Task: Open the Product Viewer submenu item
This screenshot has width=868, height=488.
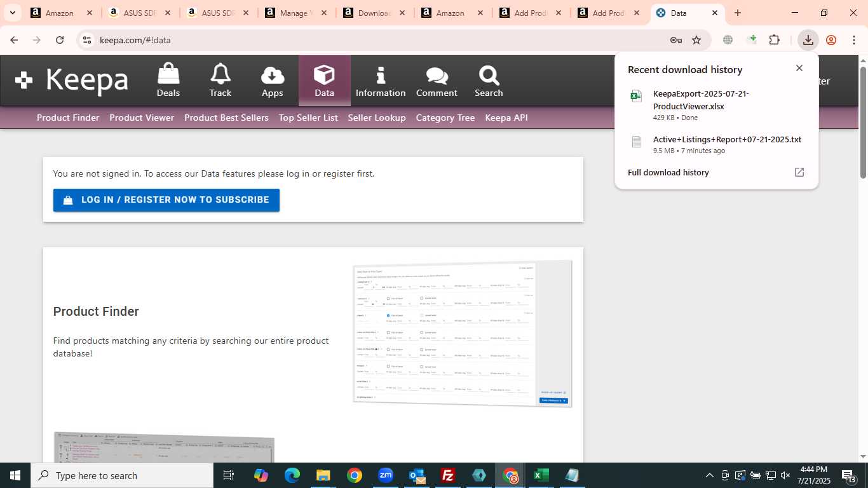Action: point(142,118)
